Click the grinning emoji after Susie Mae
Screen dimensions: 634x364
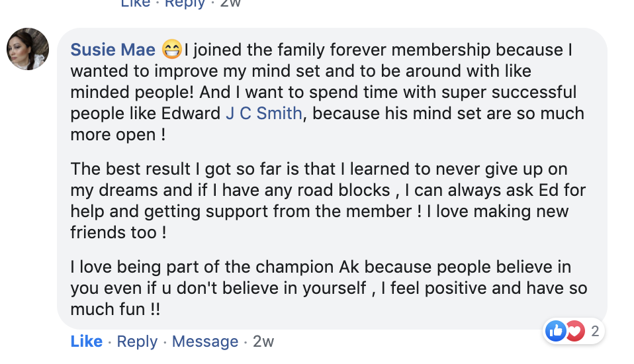(x=171, y=50)
